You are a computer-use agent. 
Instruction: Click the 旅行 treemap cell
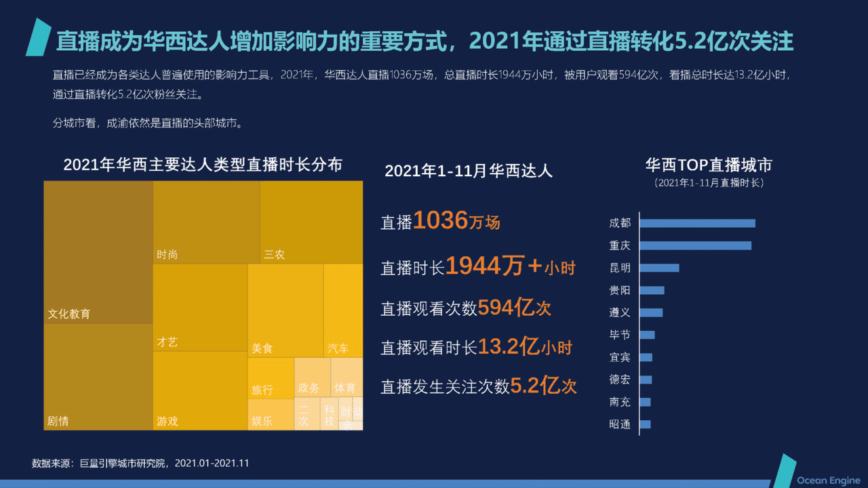tap(271, 378)
